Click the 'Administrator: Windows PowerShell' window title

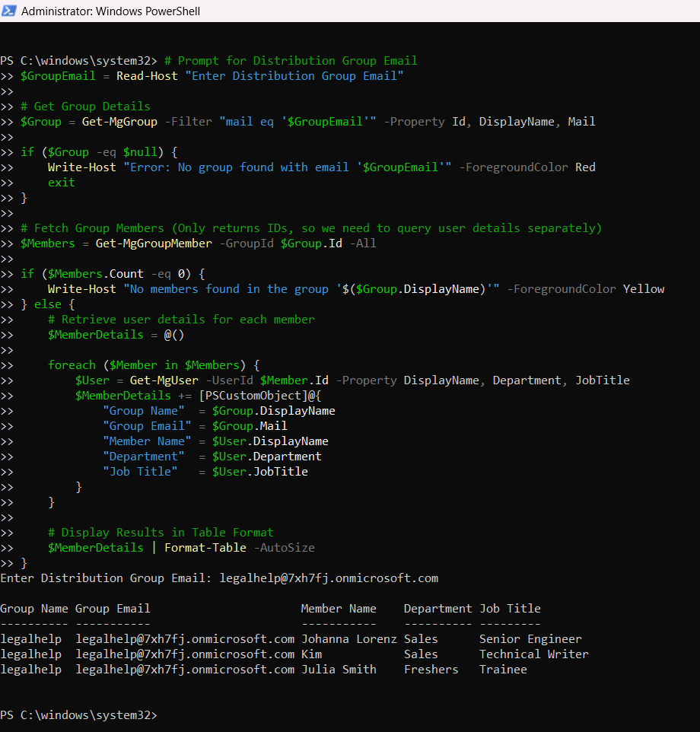[x=110, y=11]
